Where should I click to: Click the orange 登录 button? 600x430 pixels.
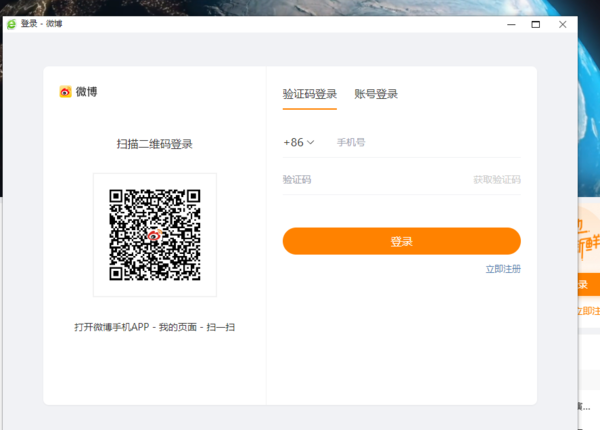(402, 241)
